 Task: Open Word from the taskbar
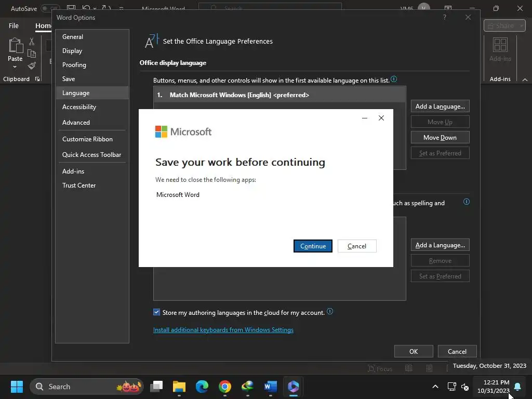click(x=270, y=387)
